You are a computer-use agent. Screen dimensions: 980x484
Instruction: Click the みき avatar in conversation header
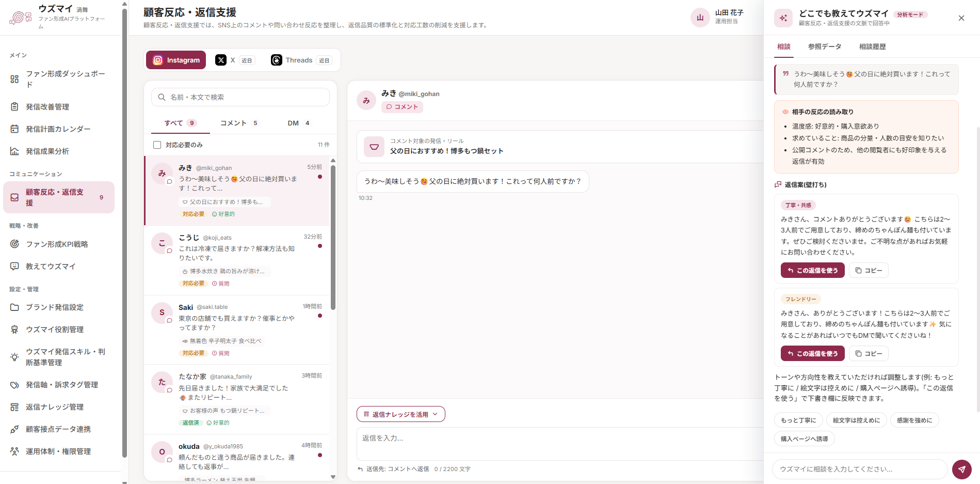pos(366,100)
